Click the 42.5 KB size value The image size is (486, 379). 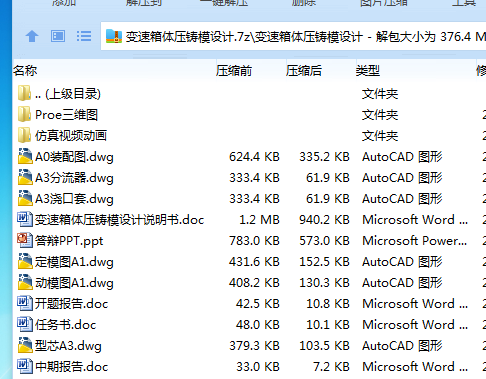pyautogui.click(x=258, y=304)
